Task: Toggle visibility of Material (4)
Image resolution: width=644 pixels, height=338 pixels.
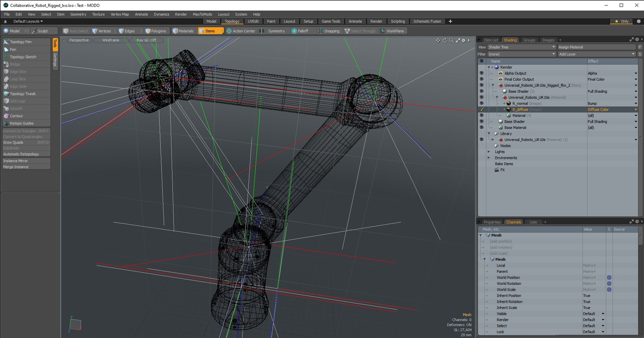Action: click(x=481, y=115)
